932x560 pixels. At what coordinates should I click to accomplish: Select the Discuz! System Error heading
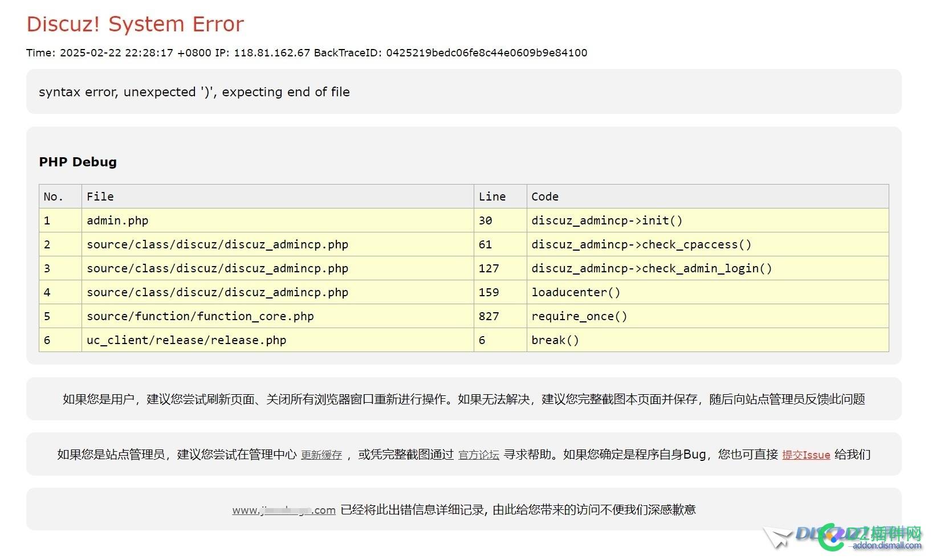135,24
